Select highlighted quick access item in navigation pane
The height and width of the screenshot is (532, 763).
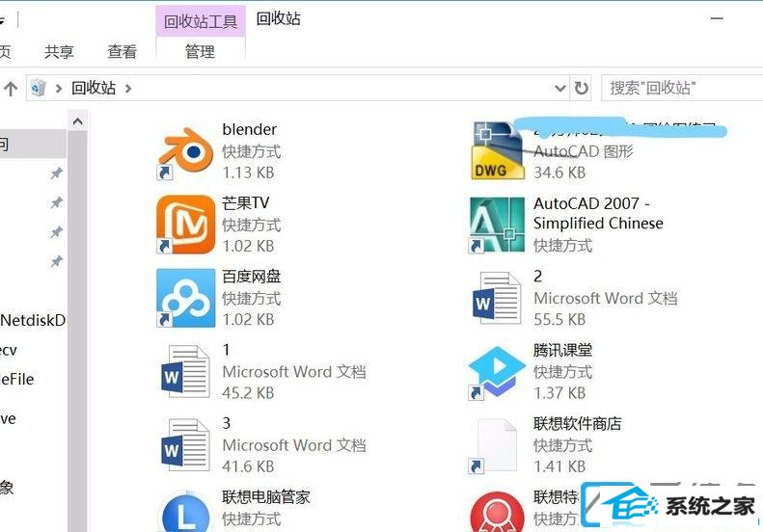tap(33, 144)
